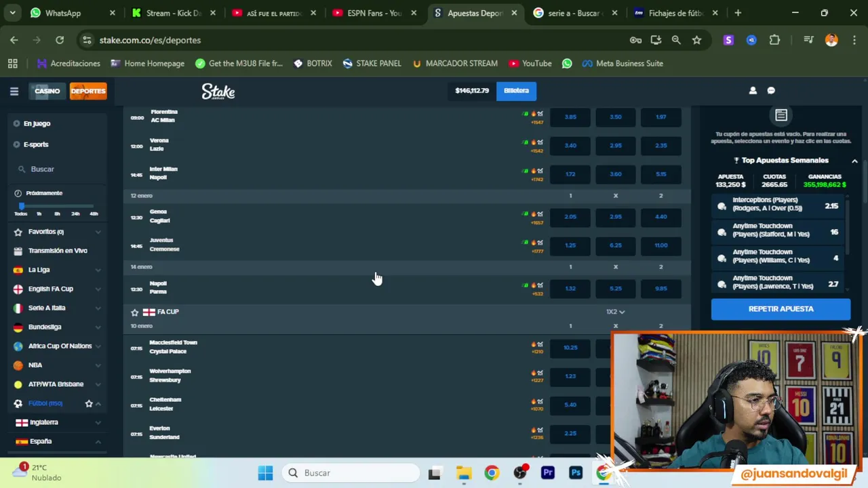Open the browser zoom magnifier icon
The image size is (868, 488).
pyautogui.click(x=676, y=40)
